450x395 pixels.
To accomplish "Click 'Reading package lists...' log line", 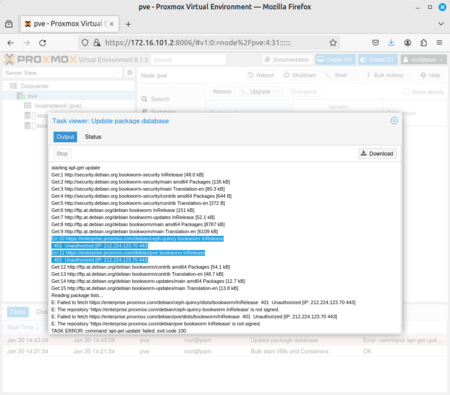I will point(77,295).
